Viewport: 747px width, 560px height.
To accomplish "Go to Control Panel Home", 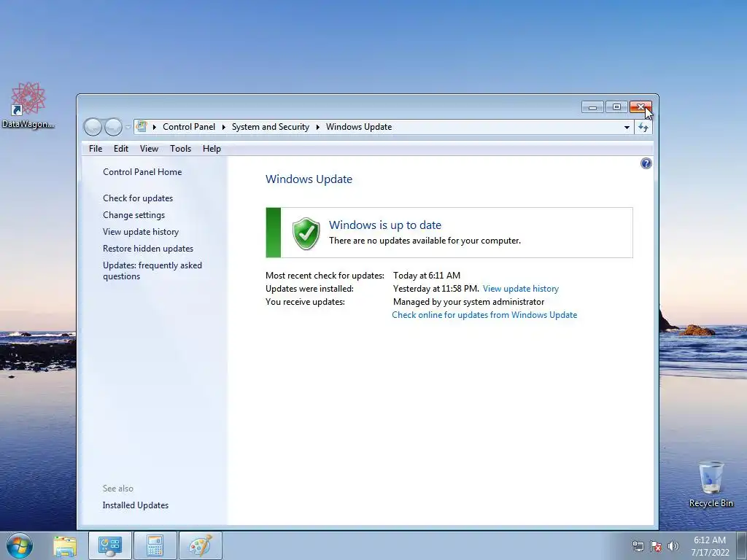I will coord(142,172).
